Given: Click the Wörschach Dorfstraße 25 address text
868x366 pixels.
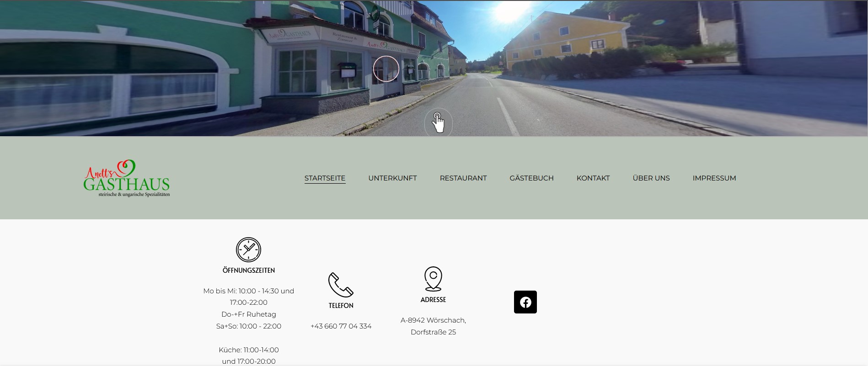Looking at the screenshot, I should coord(433,326).
